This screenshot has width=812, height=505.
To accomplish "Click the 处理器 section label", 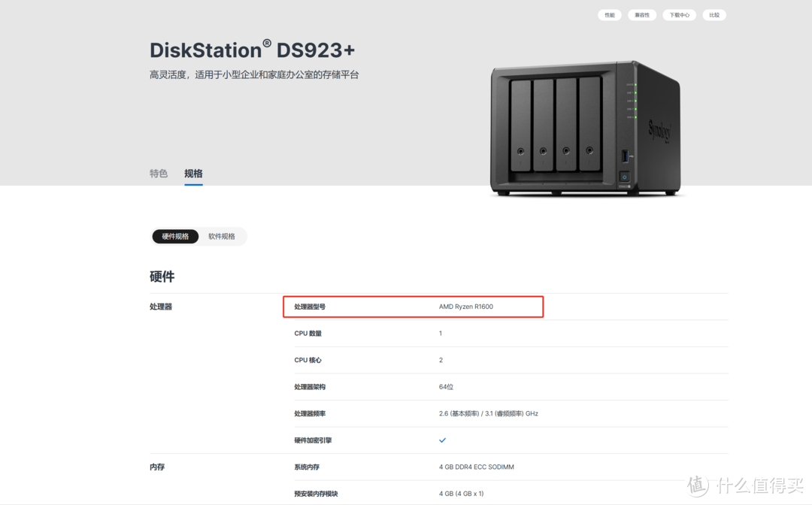I will coord(161,306).
